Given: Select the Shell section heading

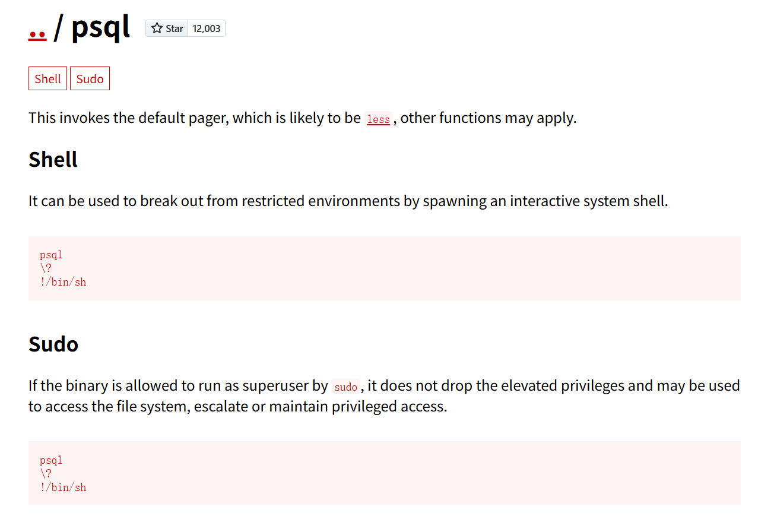Looking at the screenshot, I should point(53,160).
